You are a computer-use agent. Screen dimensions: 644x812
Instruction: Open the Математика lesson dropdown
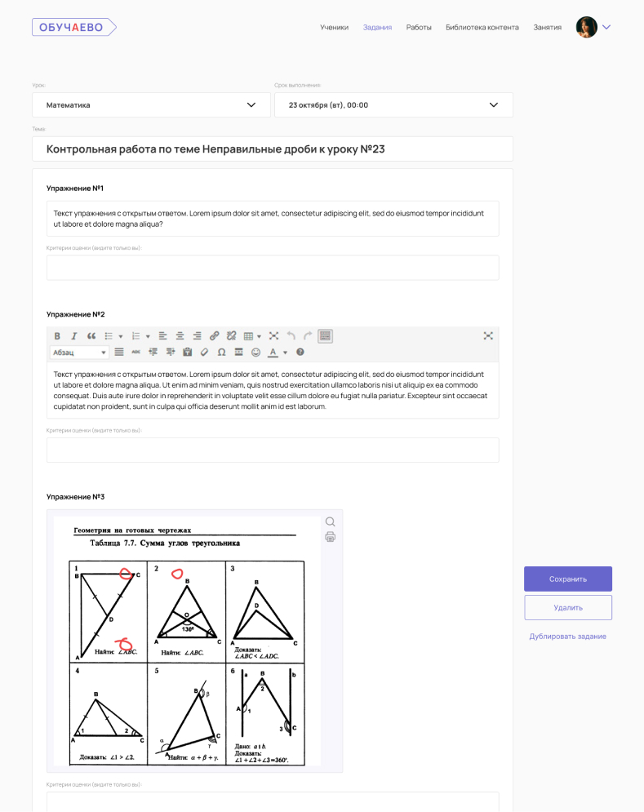pyautogui.click(x=151, y=105)
